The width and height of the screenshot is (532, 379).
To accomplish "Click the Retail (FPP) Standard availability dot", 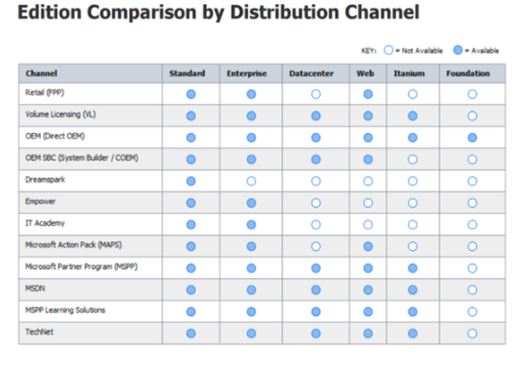I will tap(191, 94).
